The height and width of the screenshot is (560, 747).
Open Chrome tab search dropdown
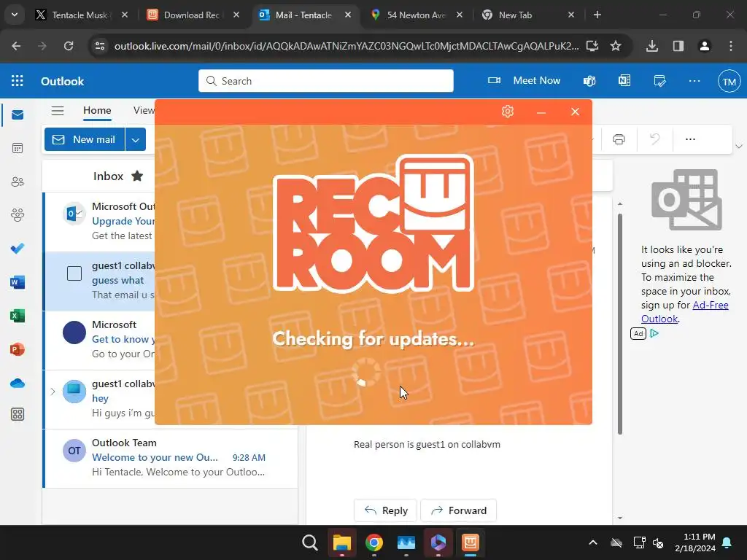(15, 15)
